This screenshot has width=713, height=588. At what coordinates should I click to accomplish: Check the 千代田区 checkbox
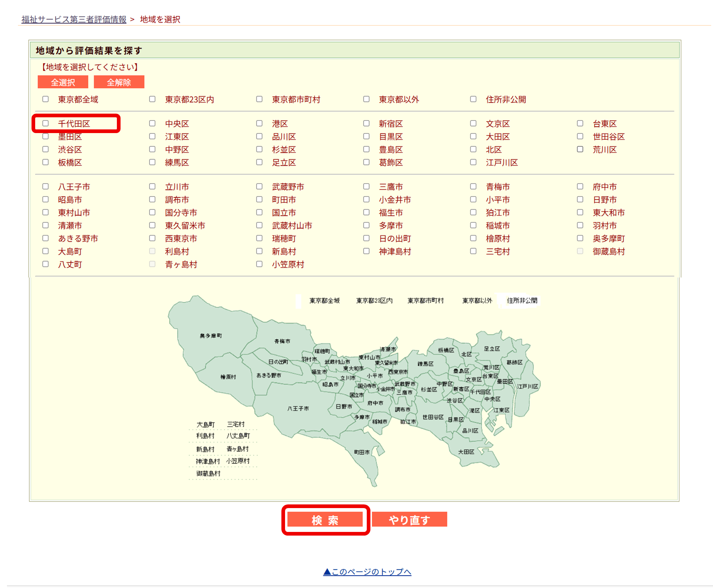click(45, 124)
